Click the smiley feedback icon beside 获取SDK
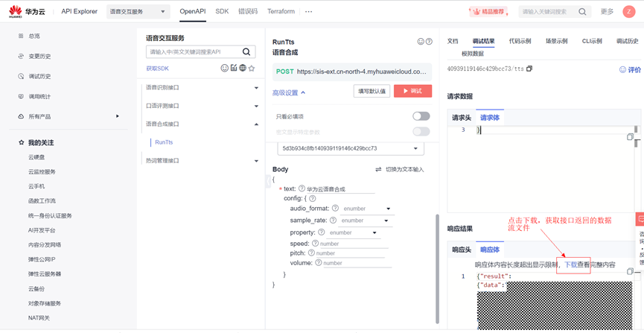The image size is (644, 333). pyautogui.click(x=224, y=69)
